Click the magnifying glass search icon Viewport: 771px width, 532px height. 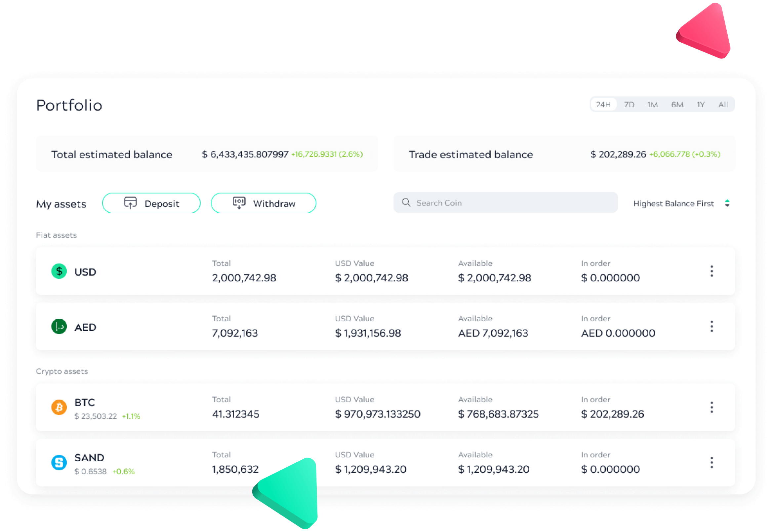(406, 202)
